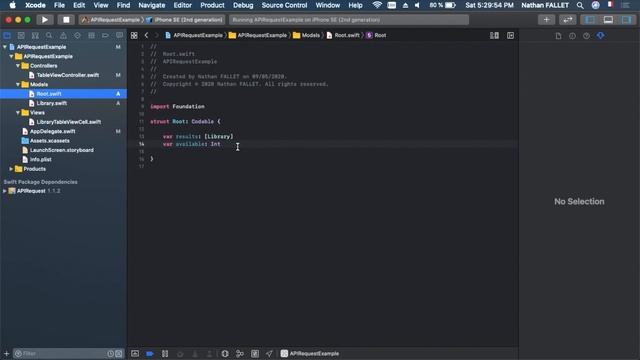
Task: Toggle the inspectors panel
Action: [627, 20]
